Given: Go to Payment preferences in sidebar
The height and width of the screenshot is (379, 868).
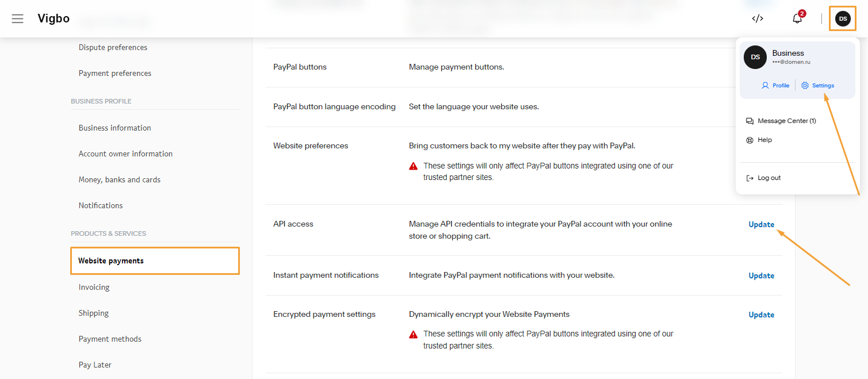Looking at the screenshot, I should (x=115, y=73).
